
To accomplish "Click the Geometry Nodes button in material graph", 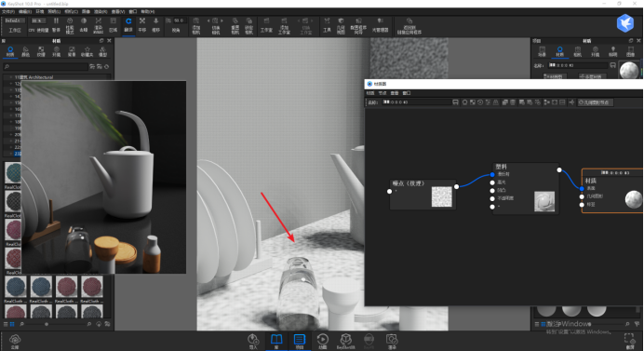I will click(x=596, y=102).
